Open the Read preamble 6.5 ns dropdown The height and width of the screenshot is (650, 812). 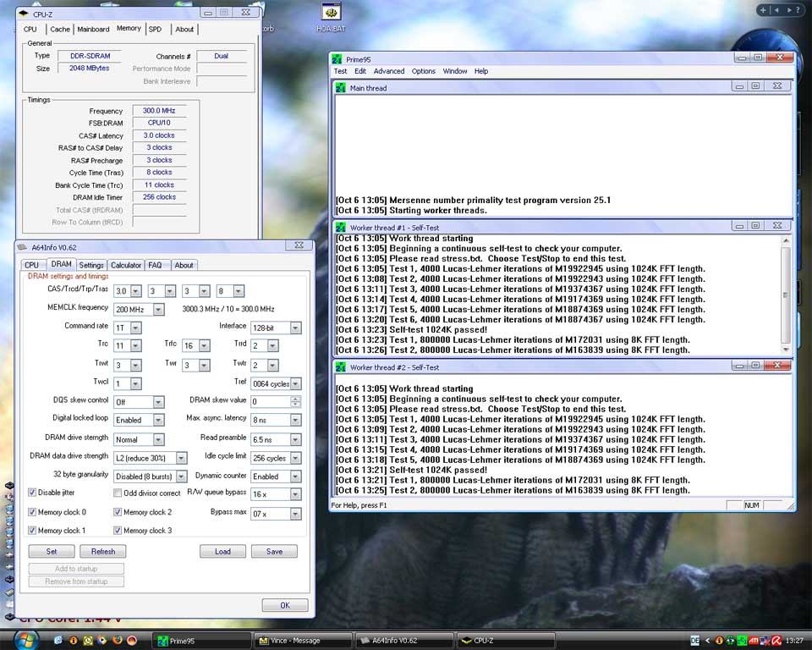coord(295,439)
